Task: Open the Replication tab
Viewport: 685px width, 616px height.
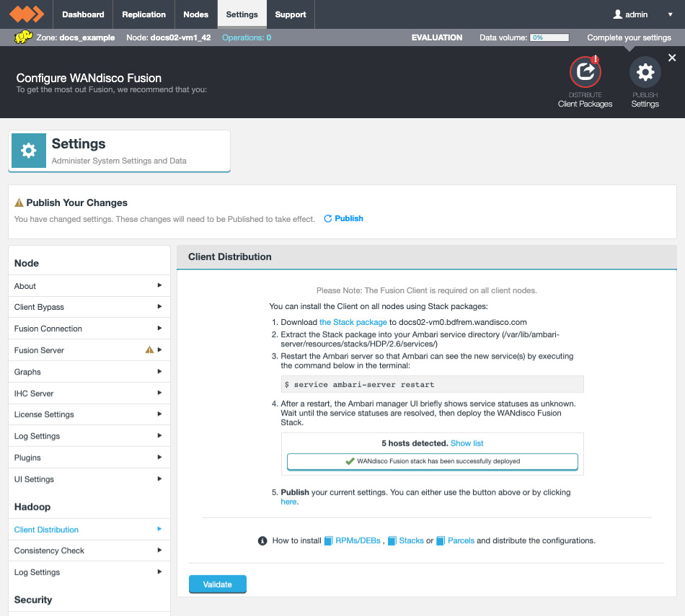Action: pos(143,14)
